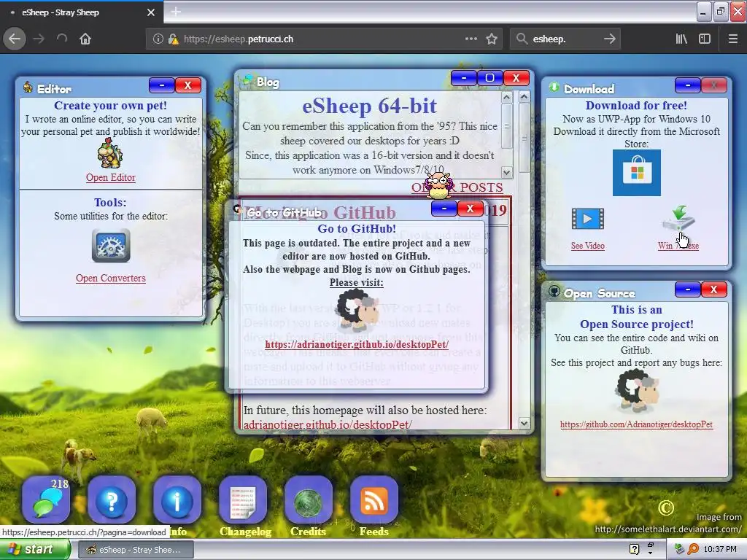Viewport: 747px width, 560px height.
Task: Go to browser home page icon
Action: pyautogui.click(x=85, y=39)
